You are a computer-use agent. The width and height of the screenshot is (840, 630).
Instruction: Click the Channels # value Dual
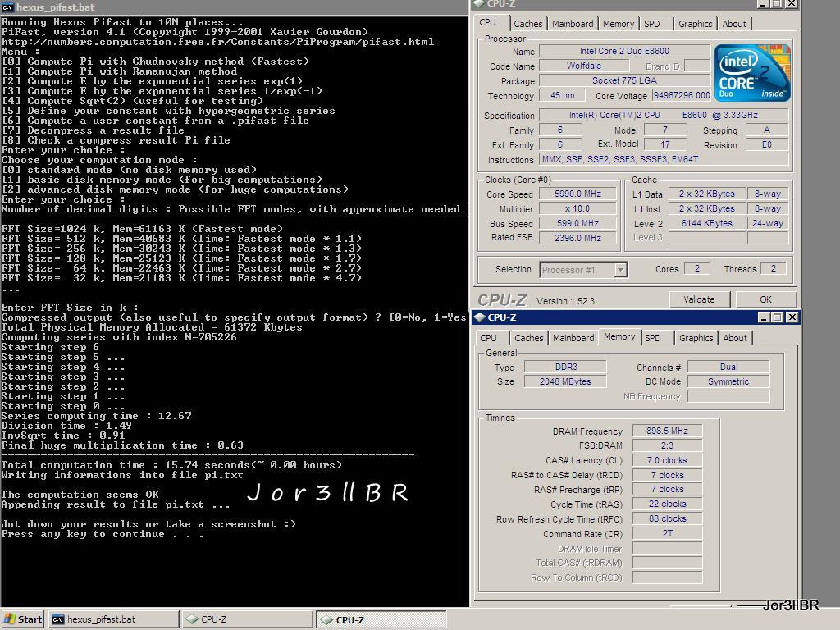728,367
